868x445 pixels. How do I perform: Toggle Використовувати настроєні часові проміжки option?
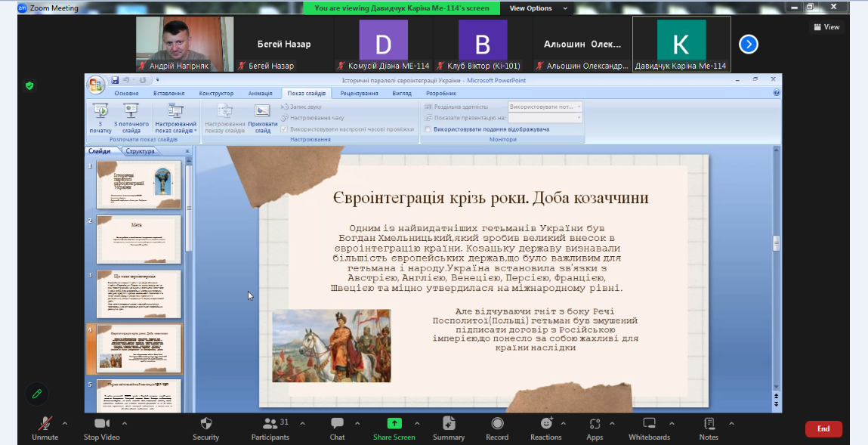pyautogui.click(x=285, y=130)
